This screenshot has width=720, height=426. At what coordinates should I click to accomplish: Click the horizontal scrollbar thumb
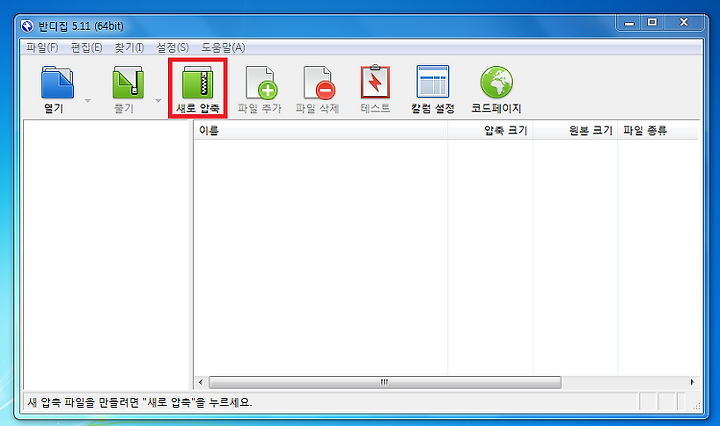click(385, 382)
